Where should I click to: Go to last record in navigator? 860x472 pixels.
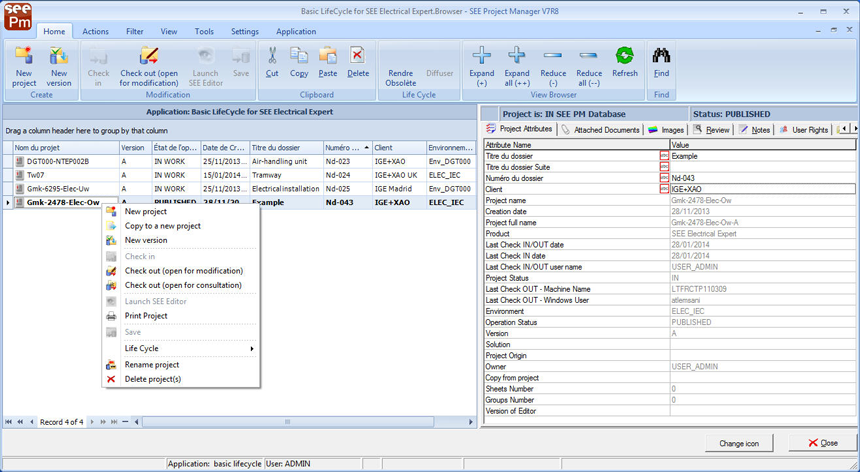[x=114, y=422]
